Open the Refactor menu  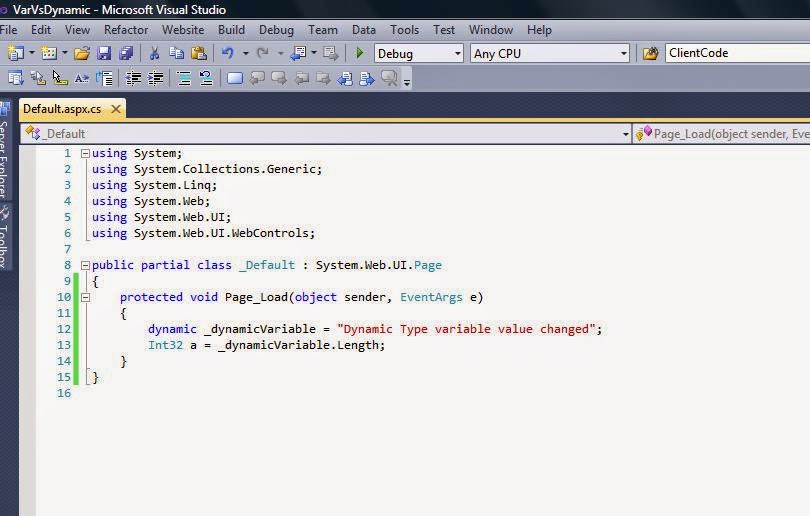126,30
